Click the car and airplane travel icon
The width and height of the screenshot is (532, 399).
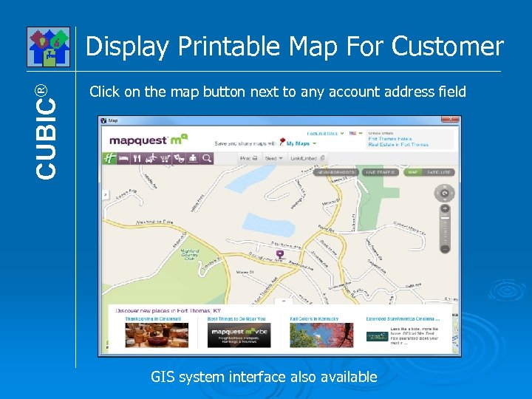[x=151, y=158]
